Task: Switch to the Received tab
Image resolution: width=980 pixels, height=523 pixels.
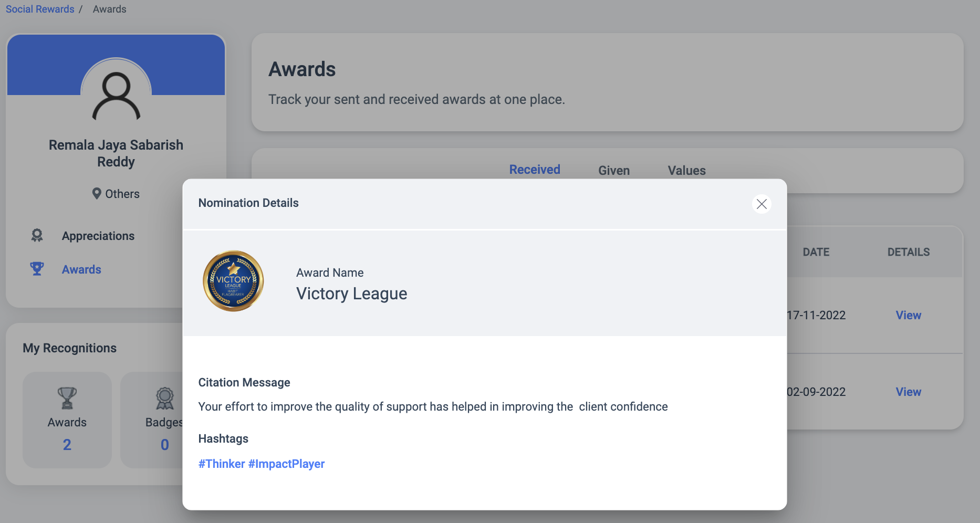Action: coord(535,170)
